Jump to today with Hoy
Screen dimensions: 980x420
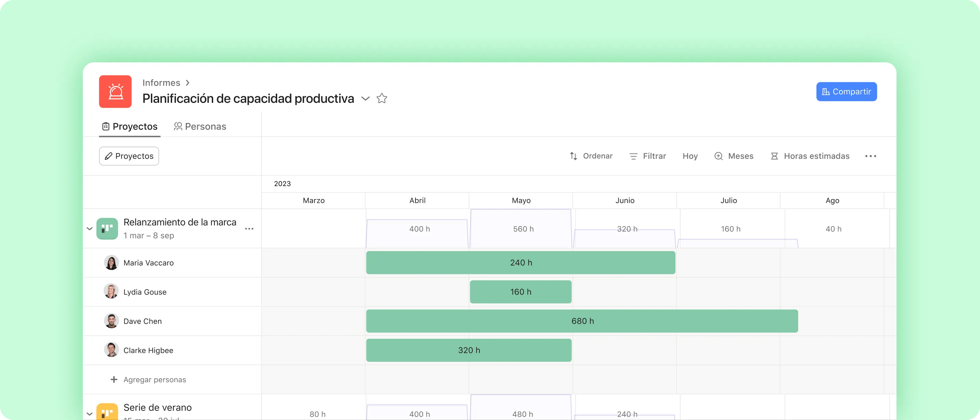pyautogui.click(x=690, y=156)
